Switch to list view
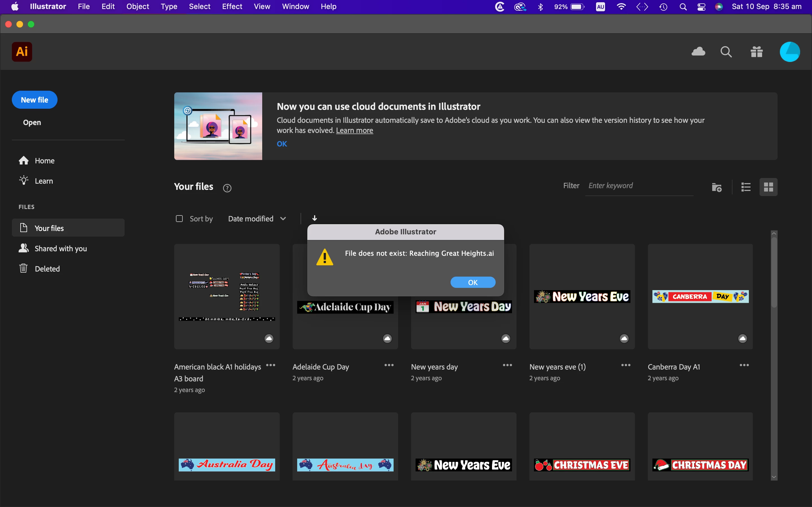This screenshot has height=507, width=812. (746, 187)
